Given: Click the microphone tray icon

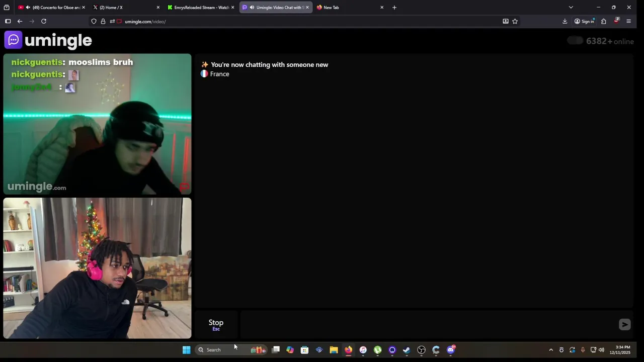Looking at the screenshot, I should (x=583, y=350).
